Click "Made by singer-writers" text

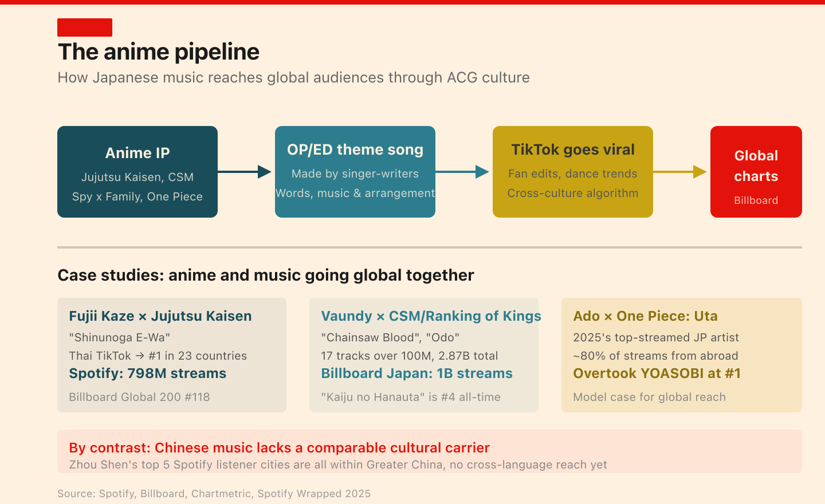pos(355,174)
